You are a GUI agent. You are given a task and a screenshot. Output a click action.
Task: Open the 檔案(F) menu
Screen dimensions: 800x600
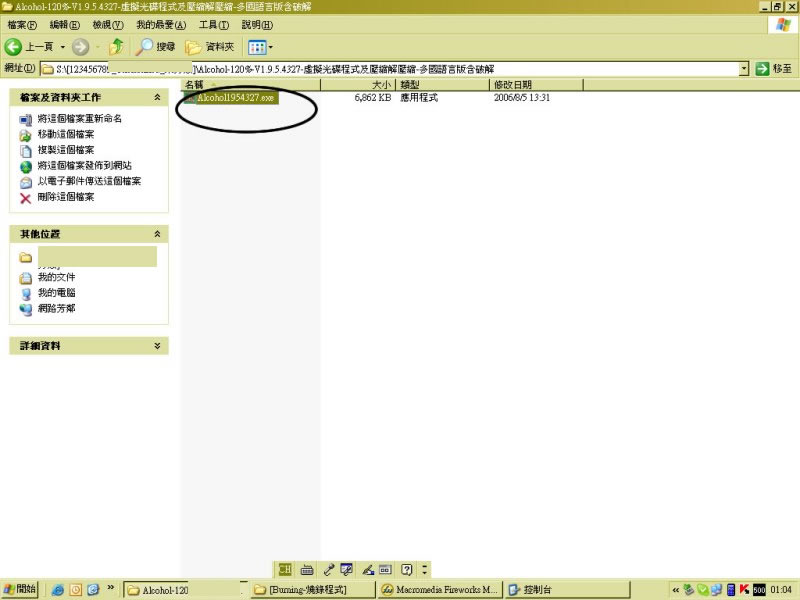[x=22, y=24]
